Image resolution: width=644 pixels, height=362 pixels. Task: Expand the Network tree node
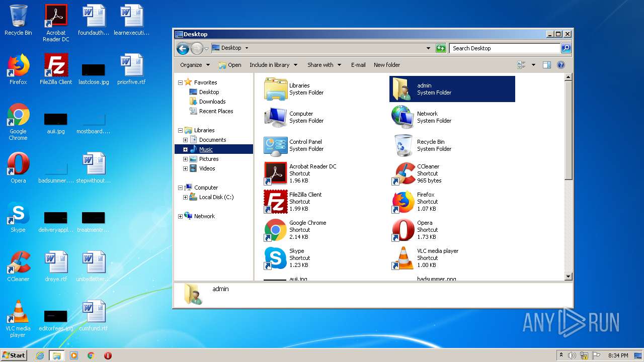pyautogui.click(x=180, y=216)
